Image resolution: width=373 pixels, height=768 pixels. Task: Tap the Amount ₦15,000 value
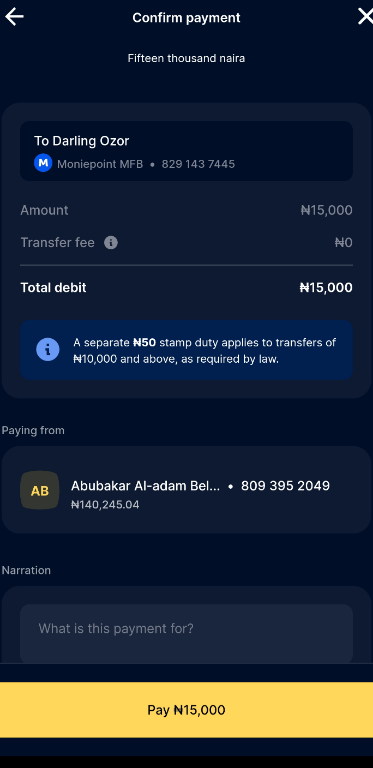pos(326,211)
